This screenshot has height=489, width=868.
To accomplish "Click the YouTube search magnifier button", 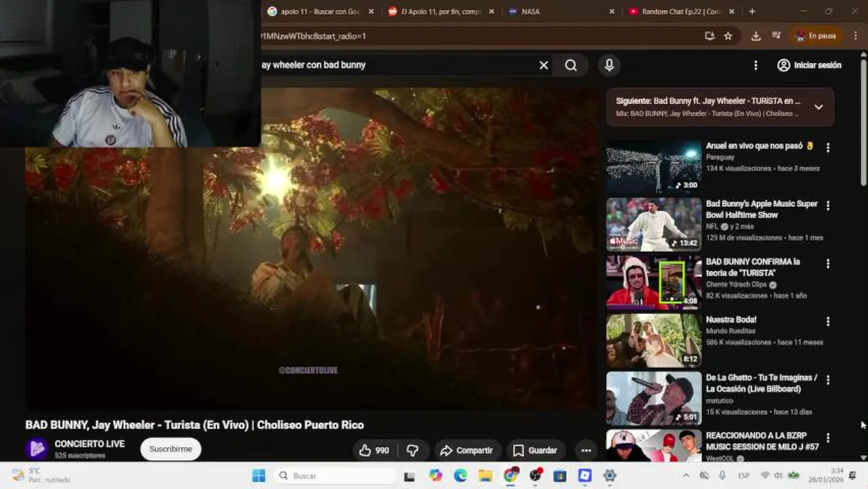I will click(x=571, y=65).
